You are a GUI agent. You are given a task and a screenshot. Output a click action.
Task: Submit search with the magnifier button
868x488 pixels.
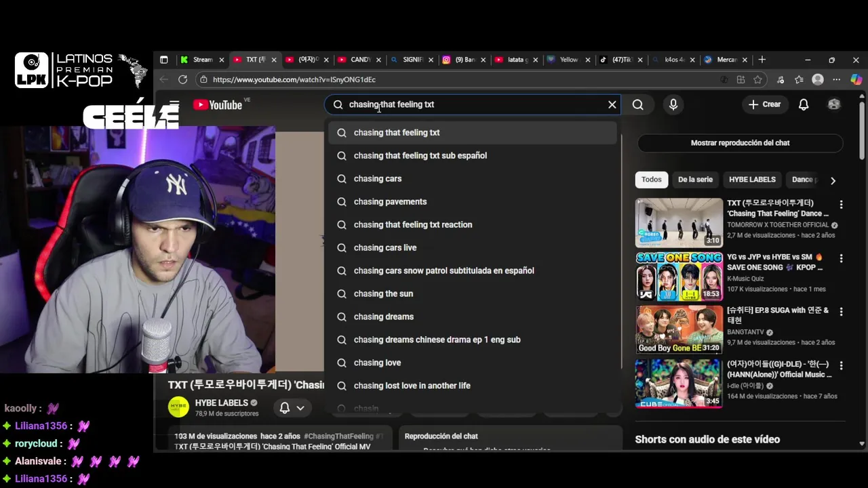click(x=637, y=104)
